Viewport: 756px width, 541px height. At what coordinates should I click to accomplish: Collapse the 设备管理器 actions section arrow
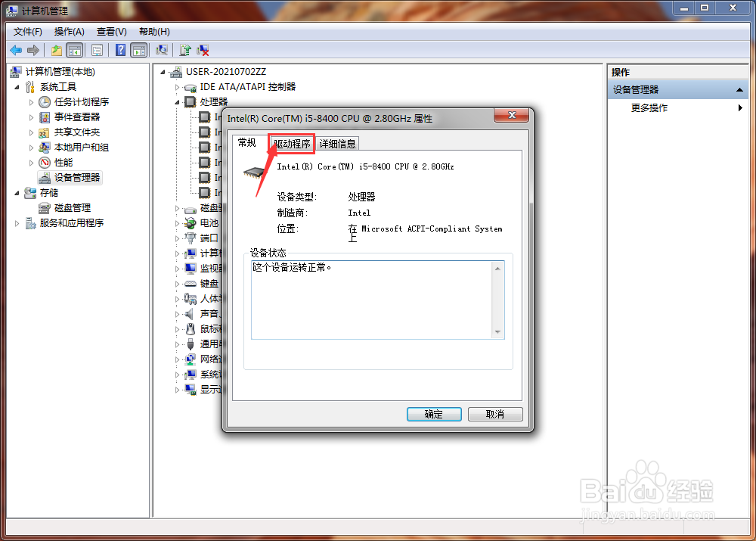coord(739,90)
